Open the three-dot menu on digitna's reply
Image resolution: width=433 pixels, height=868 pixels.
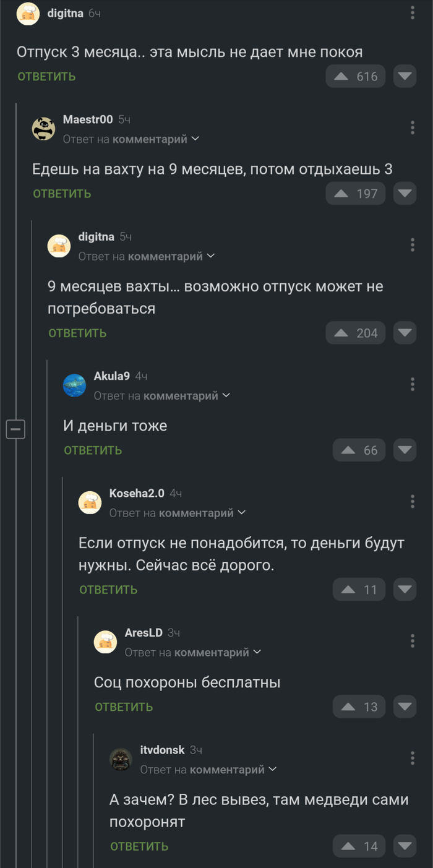413,244
